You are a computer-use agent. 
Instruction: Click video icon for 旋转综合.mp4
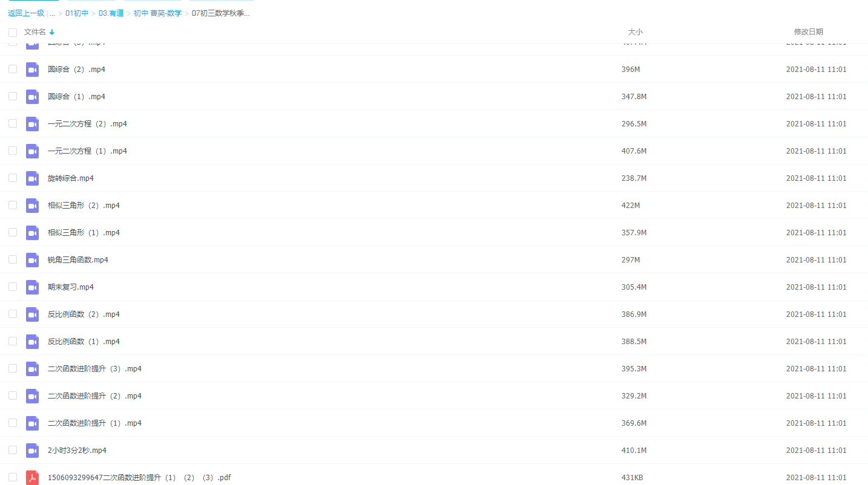pos(32,178)
